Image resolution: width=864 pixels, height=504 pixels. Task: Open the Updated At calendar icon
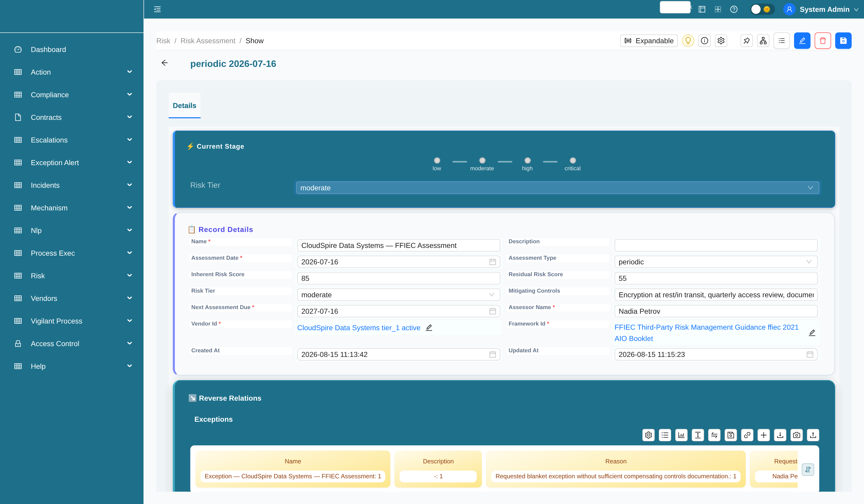810,355
